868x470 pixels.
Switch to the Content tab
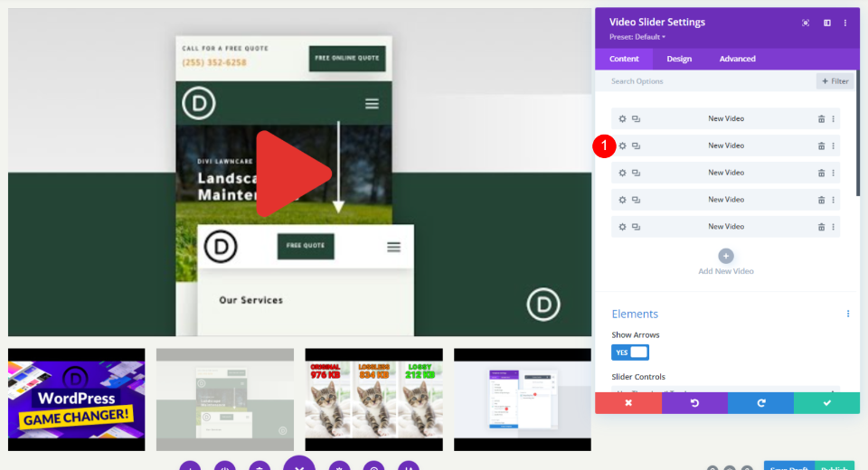click(624, 59)
